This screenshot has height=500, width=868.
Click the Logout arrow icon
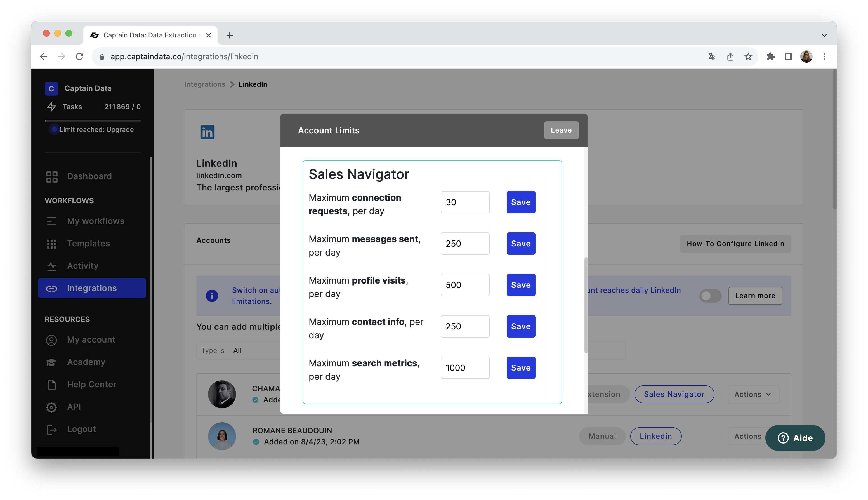click(51, 429)
